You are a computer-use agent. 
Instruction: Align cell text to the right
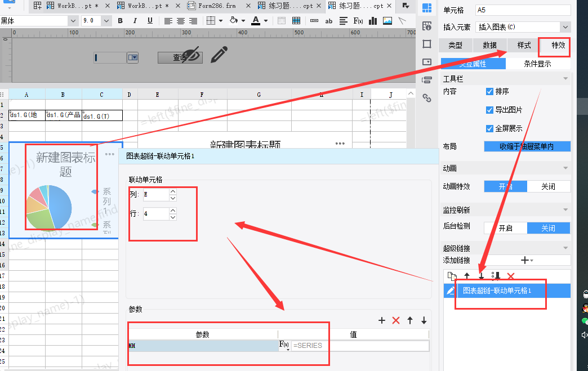tap(193, 21)
